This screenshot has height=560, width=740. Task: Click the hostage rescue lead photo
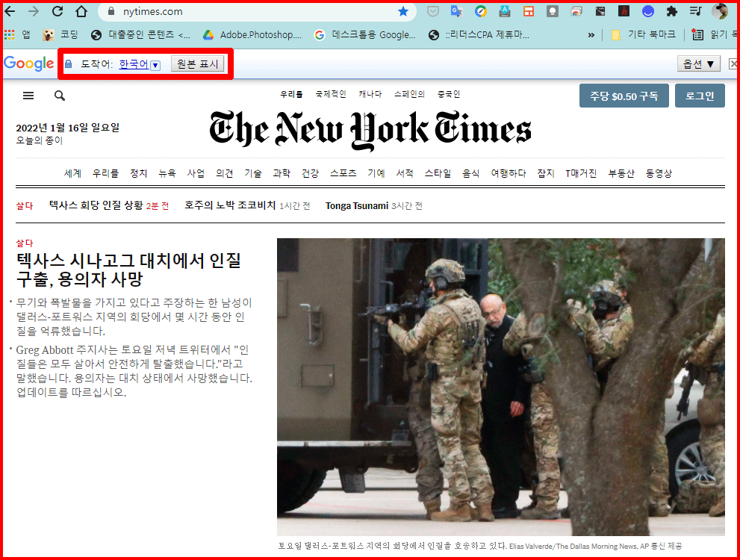501,387
